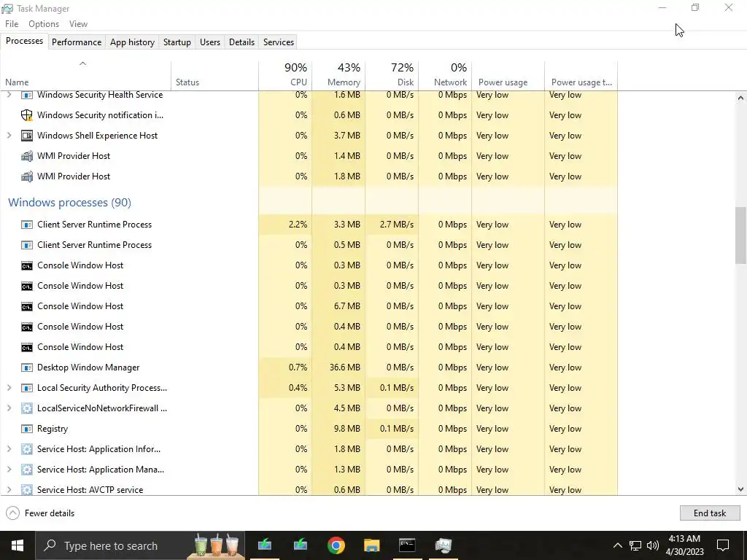Expand Local Security Authority Process row
Screen dimensions: 747x560
point(9,388)
